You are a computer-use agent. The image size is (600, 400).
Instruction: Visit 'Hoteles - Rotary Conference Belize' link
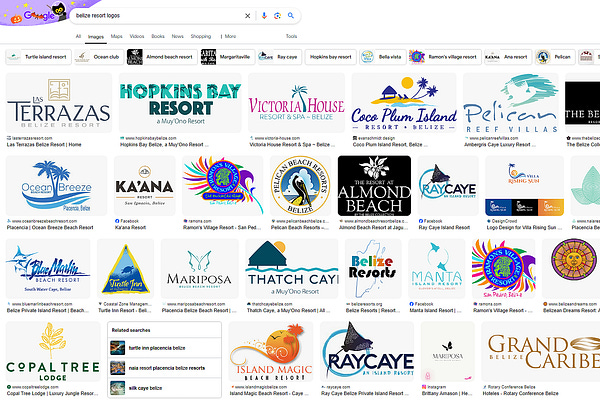520,393
